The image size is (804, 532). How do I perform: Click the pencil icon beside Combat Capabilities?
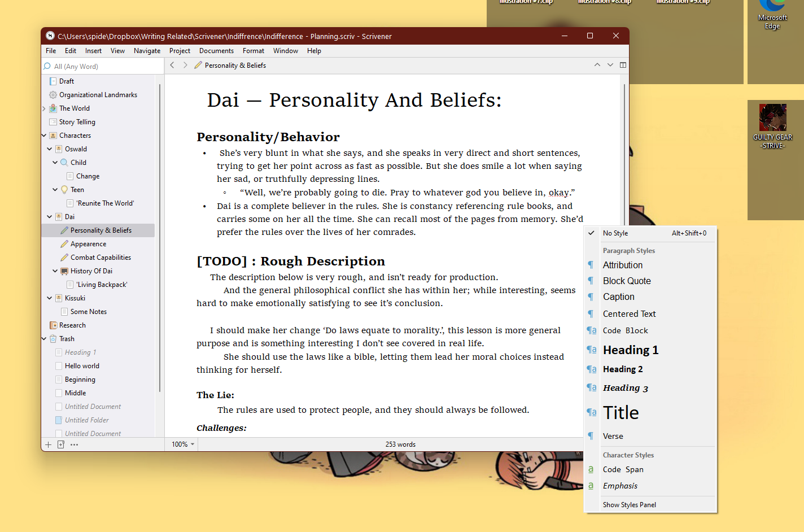tap(64, 257)
